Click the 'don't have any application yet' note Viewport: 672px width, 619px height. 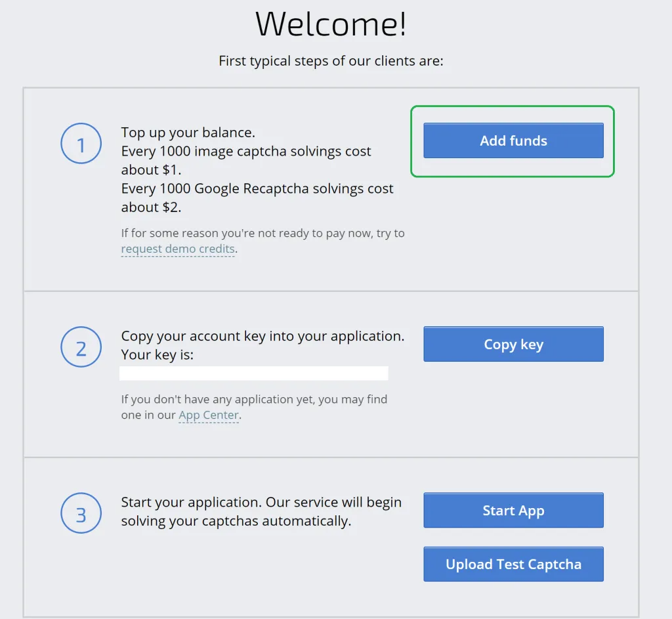254,407
